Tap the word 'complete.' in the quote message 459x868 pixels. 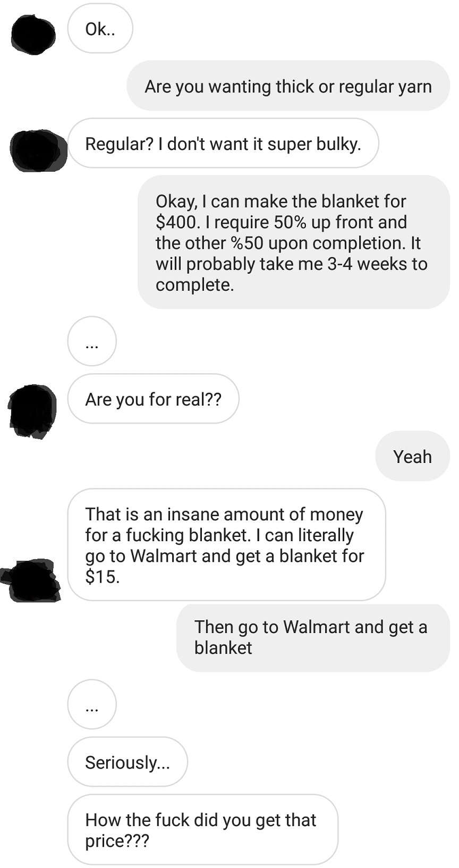(x=194, y=285)
